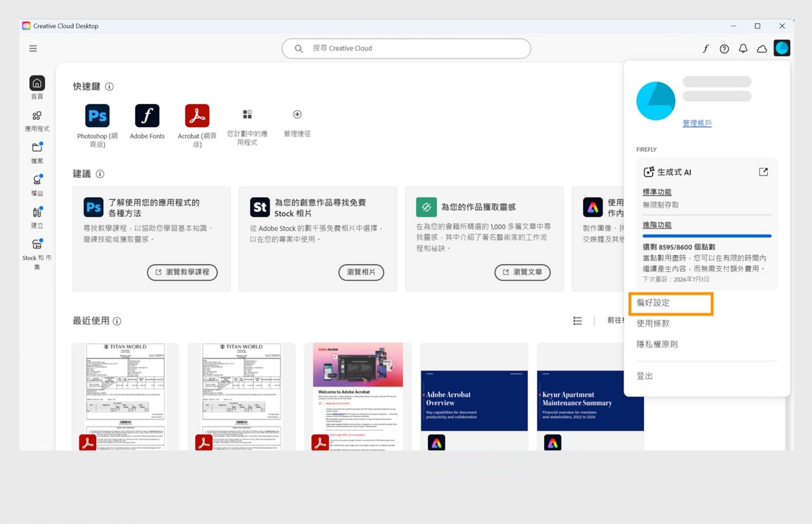Click 還剩 8595/8600 個點數 text

coord(679,247)
